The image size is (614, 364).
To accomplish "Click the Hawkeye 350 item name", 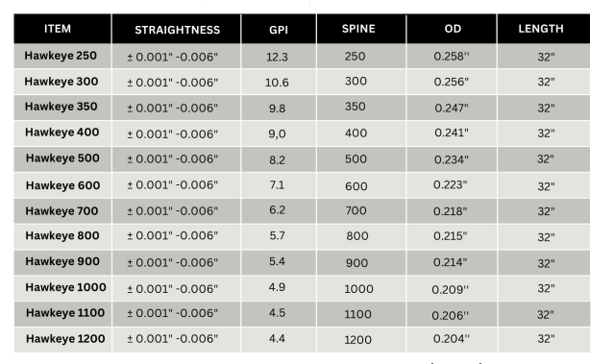I will tap(61, 107).
